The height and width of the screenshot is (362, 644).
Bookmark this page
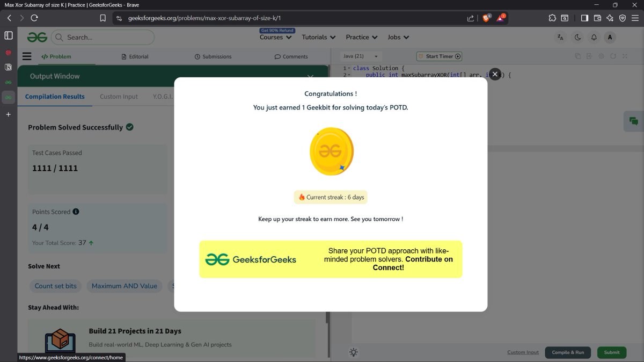click(x=103, y=18)
